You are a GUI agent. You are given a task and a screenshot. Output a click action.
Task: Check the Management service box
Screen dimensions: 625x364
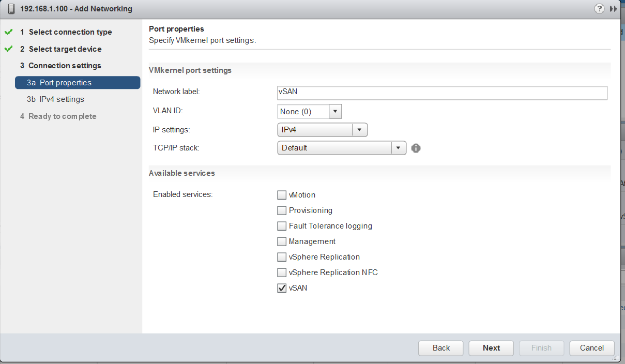282,241
